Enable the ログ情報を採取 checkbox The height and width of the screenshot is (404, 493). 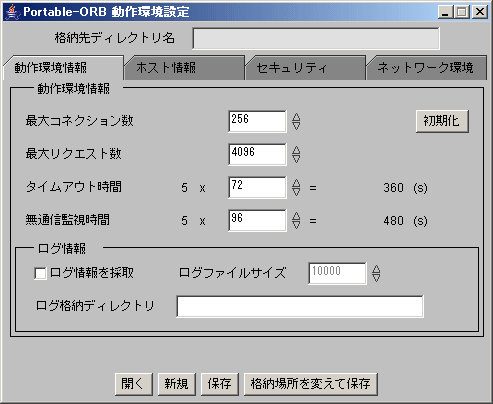[x=40, y=274]
